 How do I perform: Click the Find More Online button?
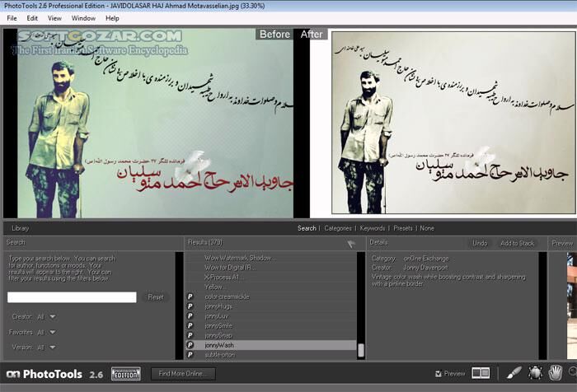coord(182,374)
